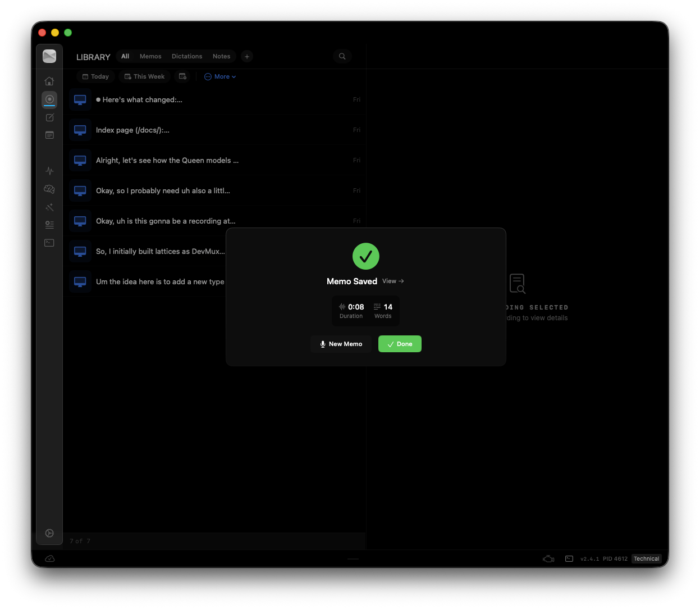
Task: Open "Okay, uh is this gonna be a recording" entry
Action: pyautogui.click(x=214, y=221)
